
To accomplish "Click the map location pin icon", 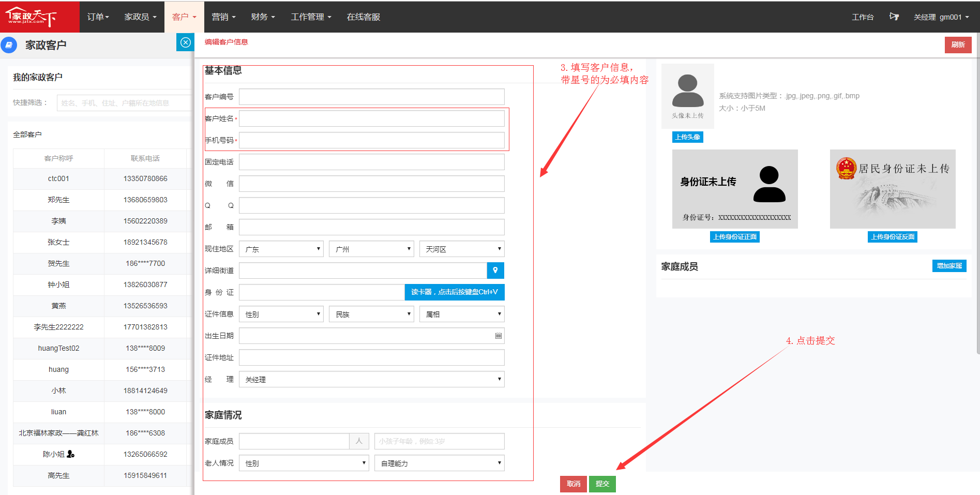I will pyautogui.click(x=495, y=271).
